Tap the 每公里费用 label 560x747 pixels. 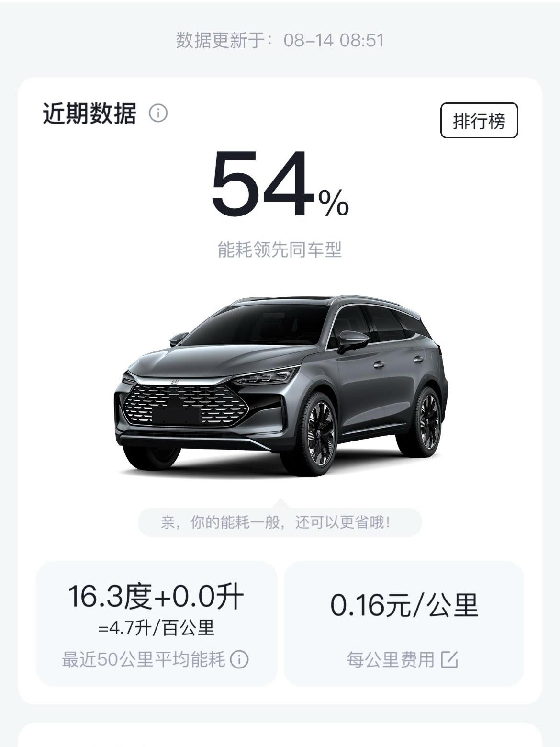390,659
